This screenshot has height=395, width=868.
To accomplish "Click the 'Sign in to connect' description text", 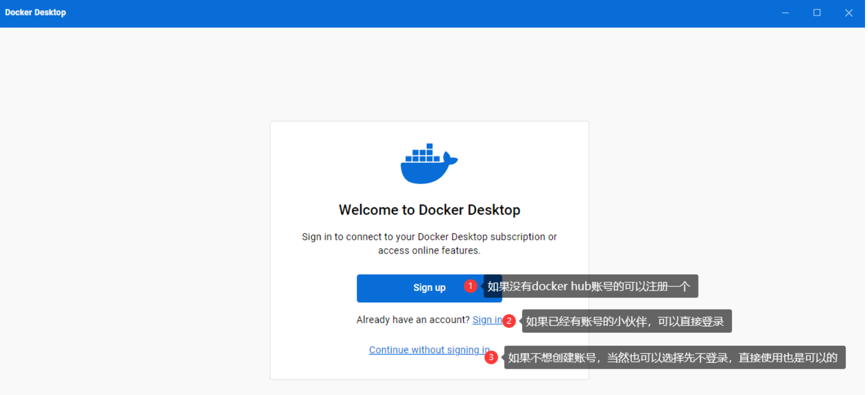I will coord(429,244).
